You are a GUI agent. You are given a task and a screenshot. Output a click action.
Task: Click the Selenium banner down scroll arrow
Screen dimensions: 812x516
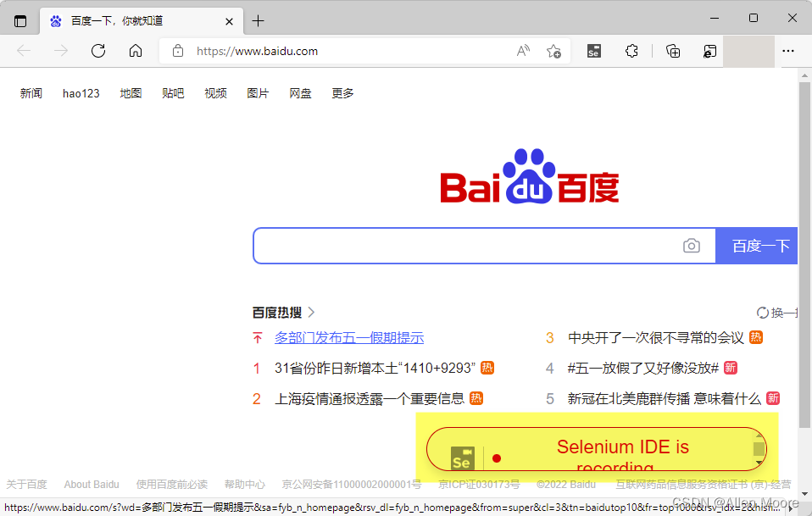(x=759, y=463)
